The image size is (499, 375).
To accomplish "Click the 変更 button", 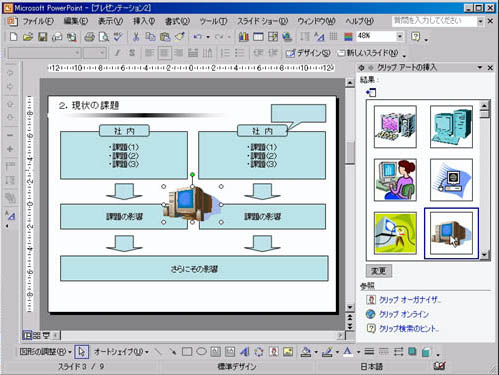I will pos(379,271).
